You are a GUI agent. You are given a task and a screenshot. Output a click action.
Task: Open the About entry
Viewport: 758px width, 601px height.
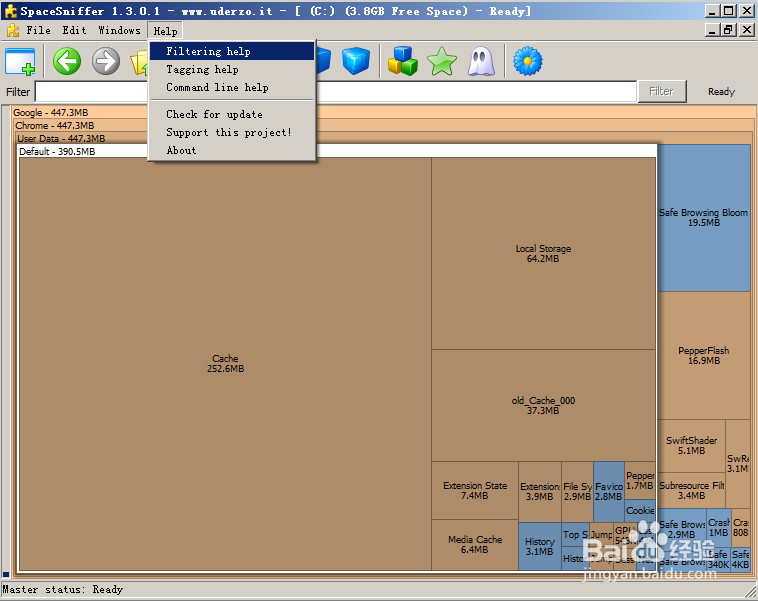click(232, 150)
